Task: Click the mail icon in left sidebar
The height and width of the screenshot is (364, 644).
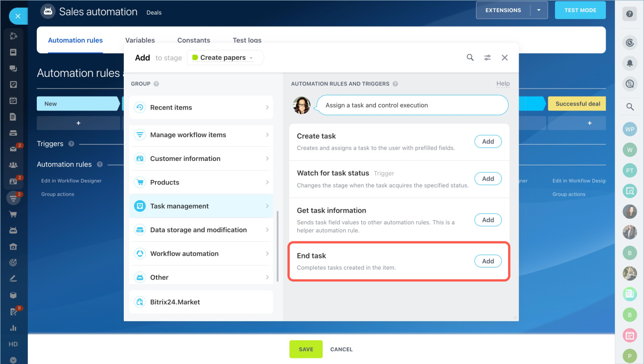Action: [14, 149]
